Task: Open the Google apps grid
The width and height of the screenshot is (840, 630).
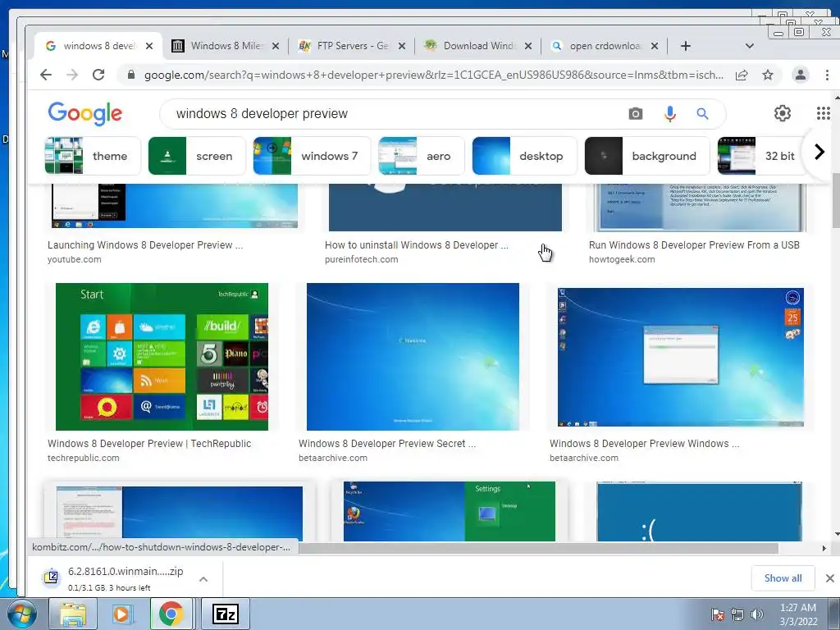Action: pos(824,113)
